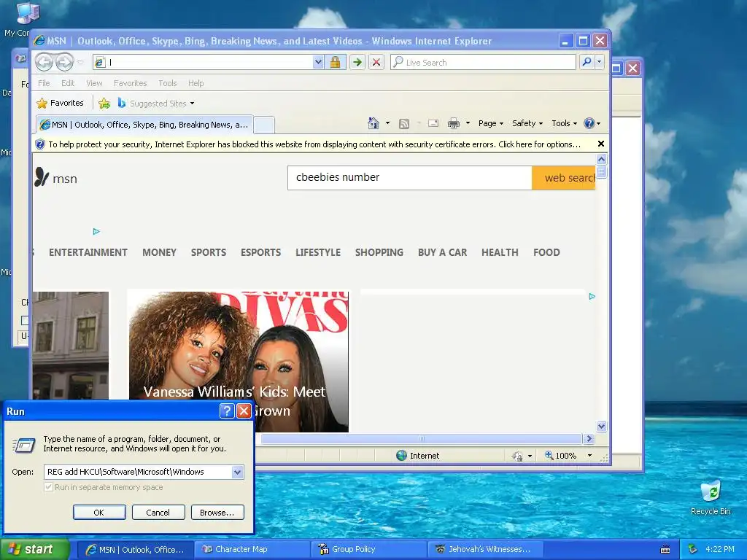Click the web search button on MSN

pyautogui.click(x=564, y=178)
